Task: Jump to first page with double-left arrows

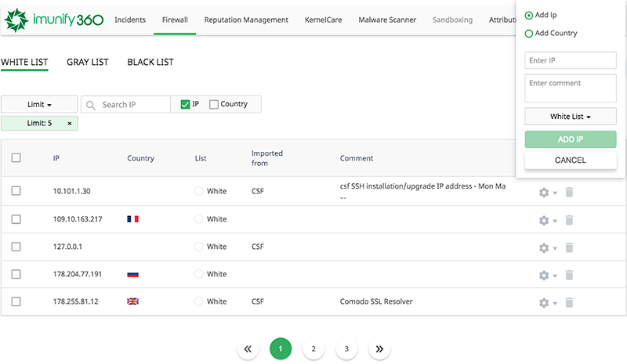Action: pyautogui.click(x=247, y=349)
